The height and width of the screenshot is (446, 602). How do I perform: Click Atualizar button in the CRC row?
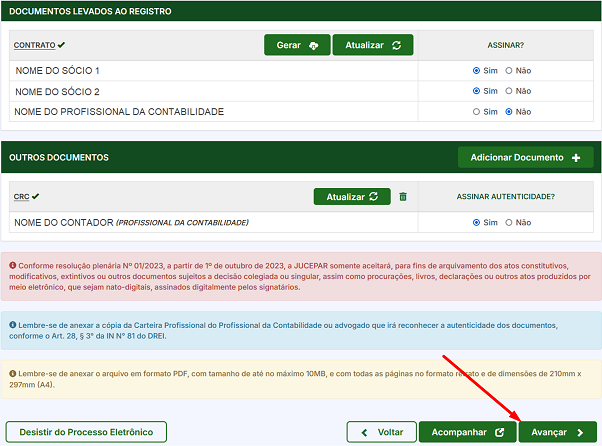(351, 197)
